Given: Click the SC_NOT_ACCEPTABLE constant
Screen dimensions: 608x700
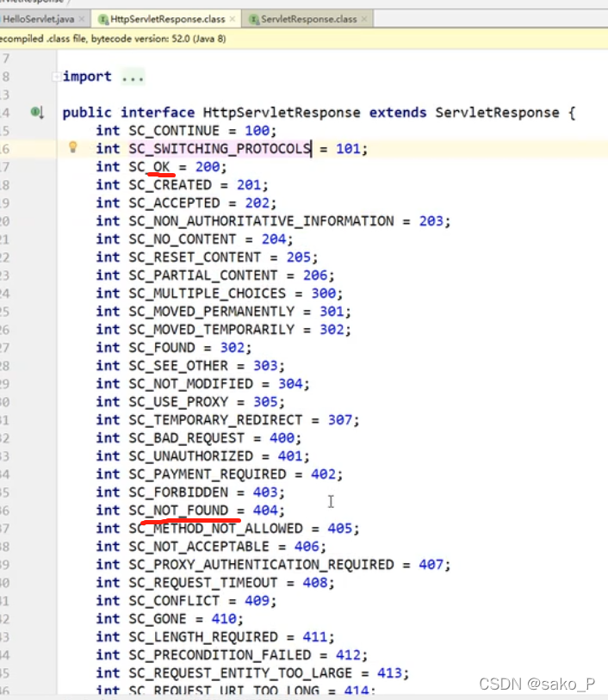Looking at the screenshot, I should tap(199, 547).
